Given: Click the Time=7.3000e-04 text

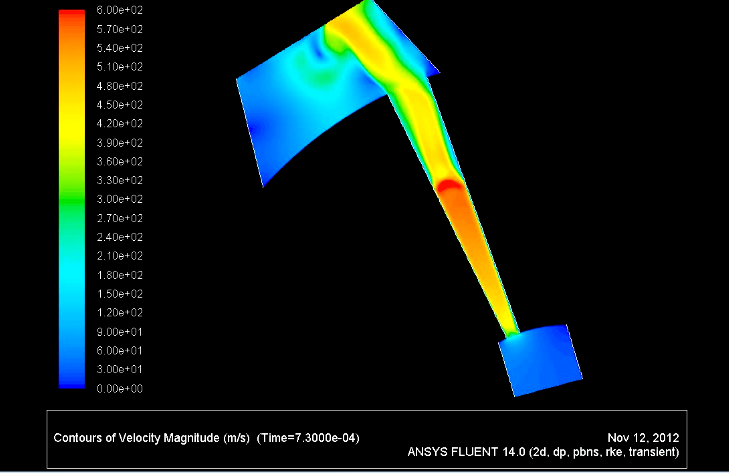Looking at the screenshot, I should pos(308,438).
